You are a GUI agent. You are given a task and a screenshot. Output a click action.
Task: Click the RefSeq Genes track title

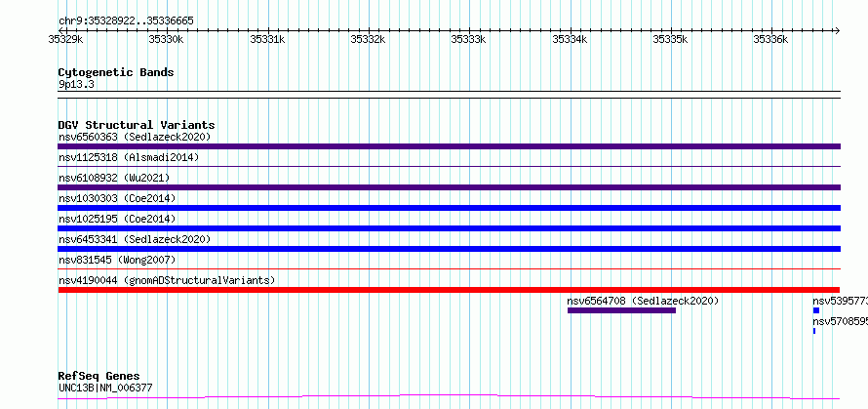tap(99, 377)
